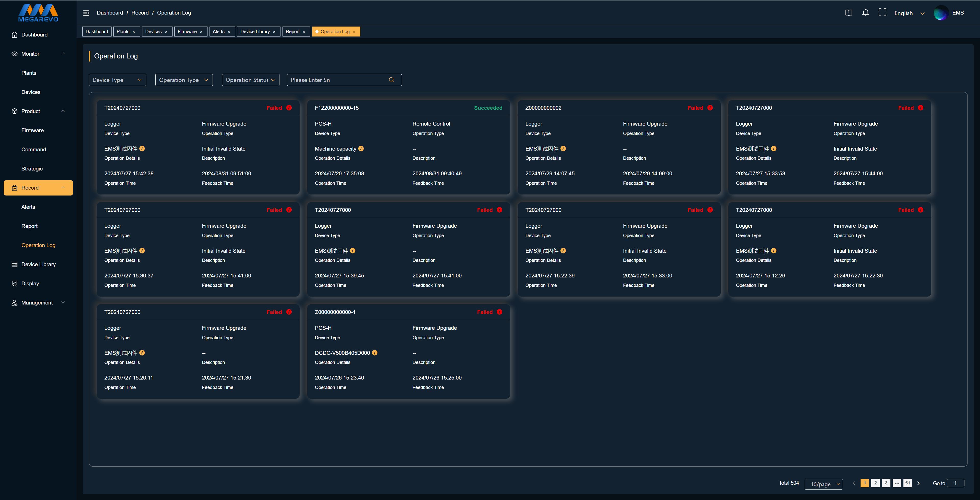This screenshot has height=500, width=980.
Task: Toggle fullscreen mode icon
Action: (882, 13)
